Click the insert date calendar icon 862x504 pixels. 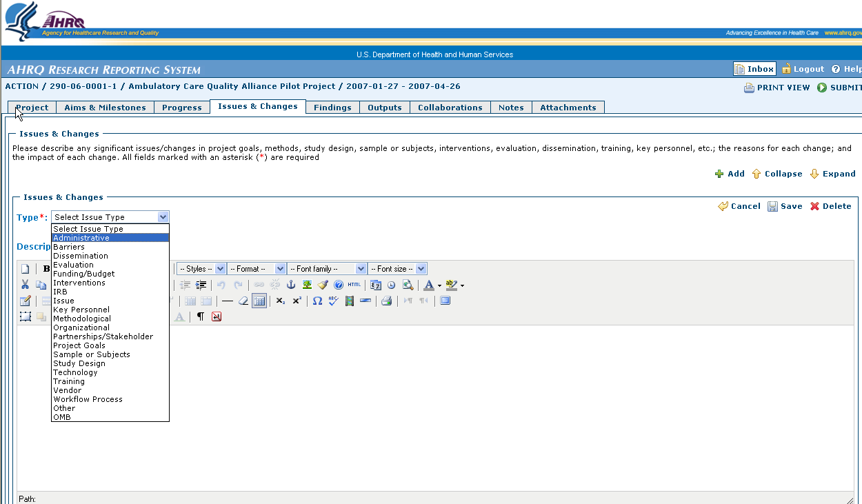coord(376,285)
